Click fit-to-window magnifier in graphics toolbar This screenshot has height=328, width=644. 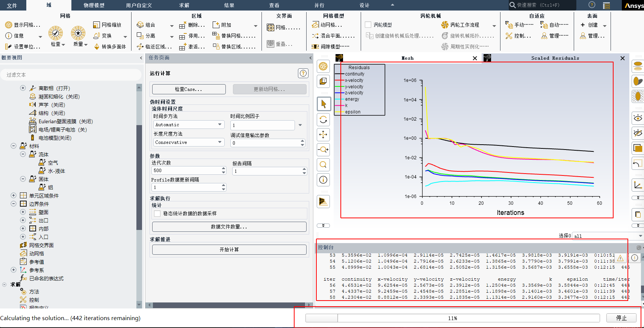click(324, 165)
